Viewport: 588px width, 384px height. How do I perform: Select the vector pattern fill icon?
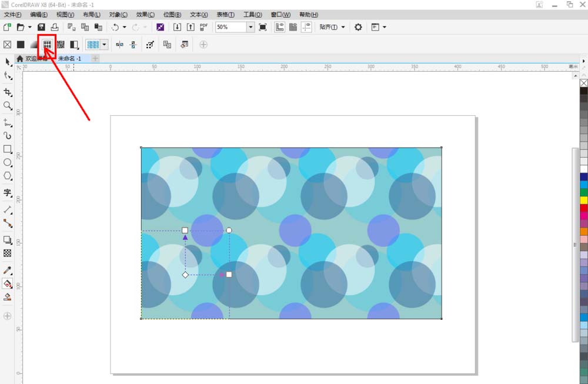(x=47, y=44)
